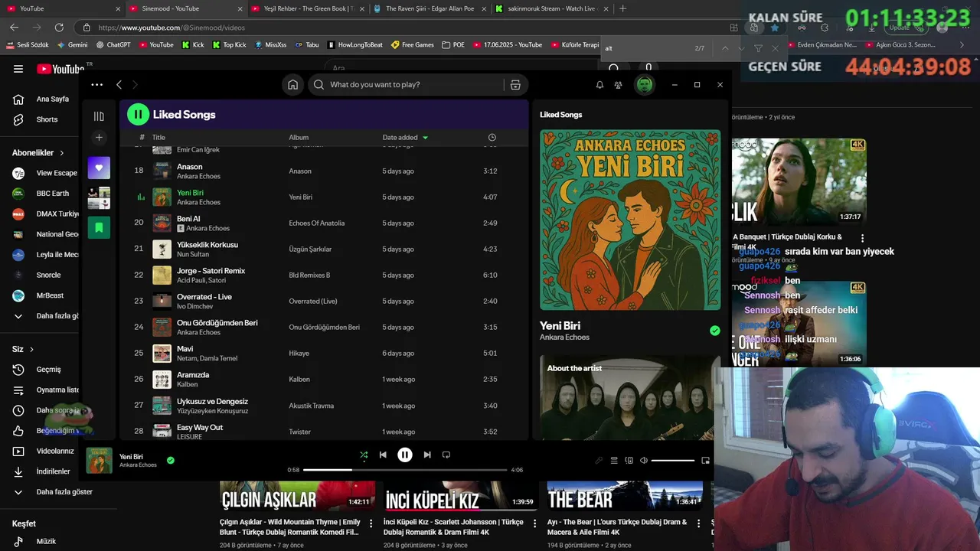Sort by the Album column header

point(299,138)
